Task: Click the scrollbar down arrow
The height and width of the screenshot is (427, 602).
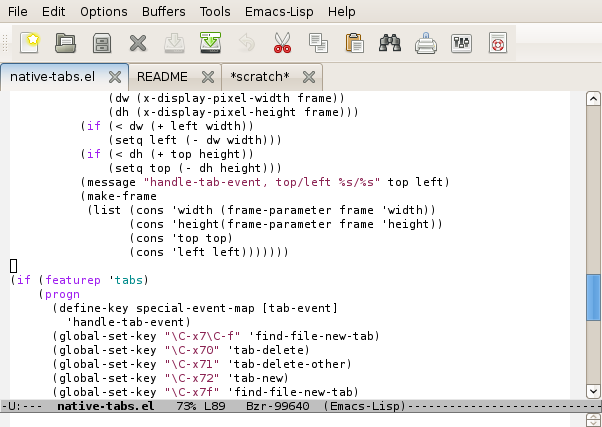Action: pyautogui.click(x=593, y=391)
